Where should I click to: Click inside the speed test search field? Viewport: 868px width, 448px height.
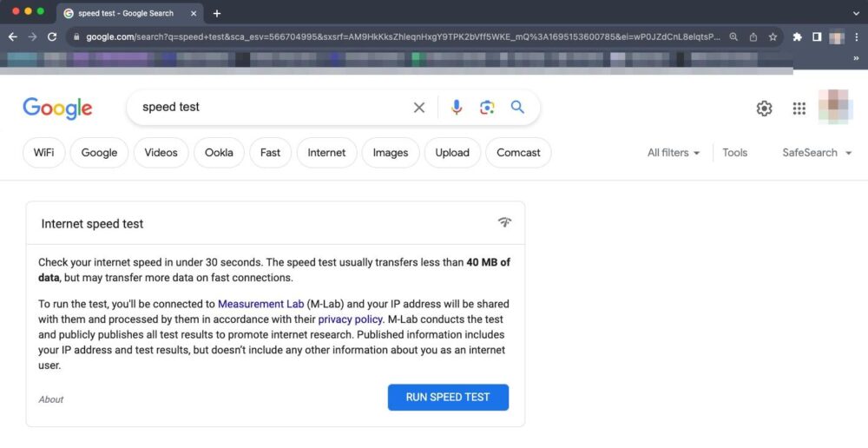click(269, 108)
